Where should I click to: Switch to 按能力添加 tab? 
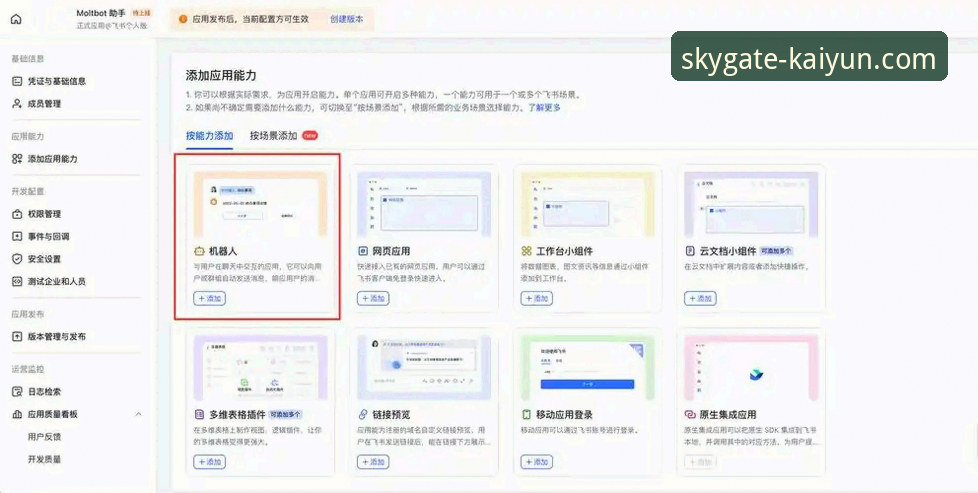pos(210,136)
